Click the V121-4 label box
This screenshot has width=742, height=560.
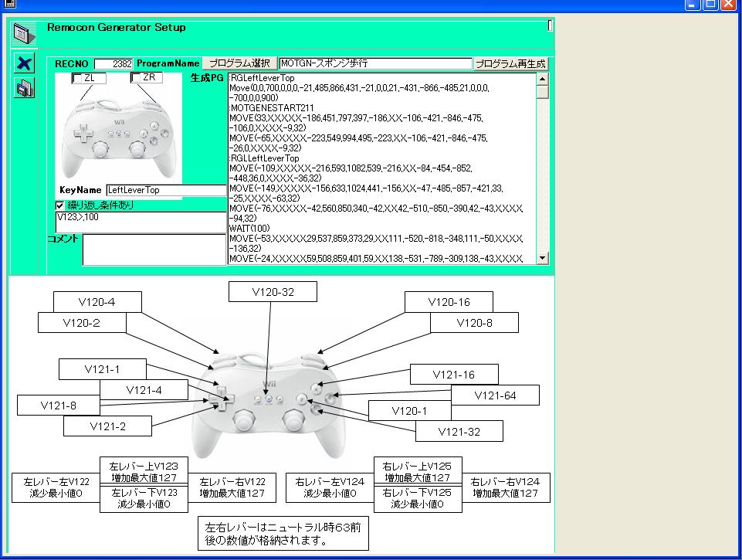(x=144, y=390)
